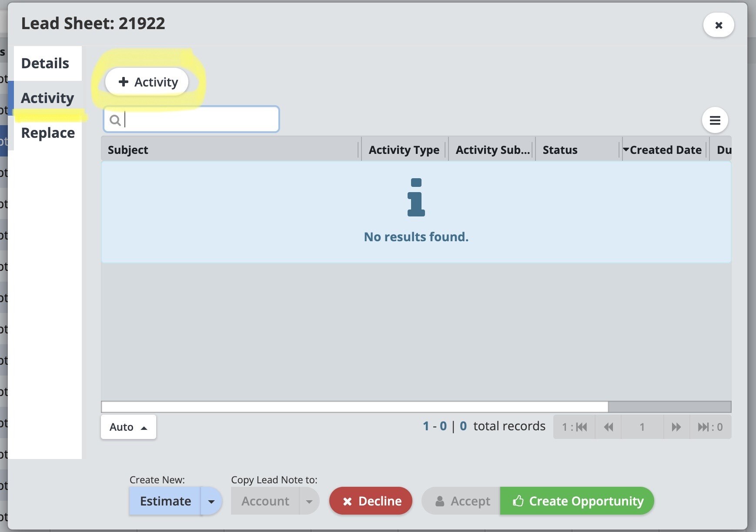Open the Auto page size dropdown
Image resolution: width=756 pixels, height=532 pixels.
coord(128,427)
